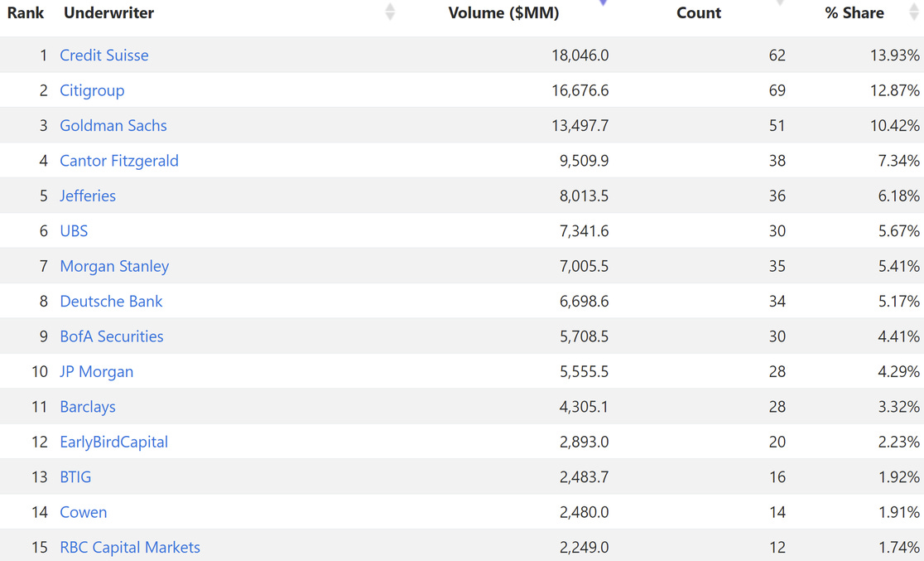Select share value 5.41%
Image resolution: width=924 pixels, height=561 pixels.
coord(898,266)
